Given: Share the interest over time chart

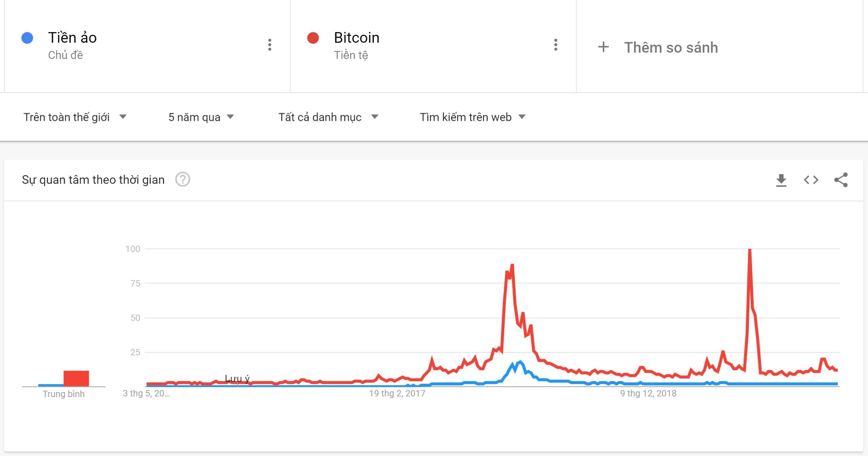Looking at the screenshot, I should tap(841, 180).
